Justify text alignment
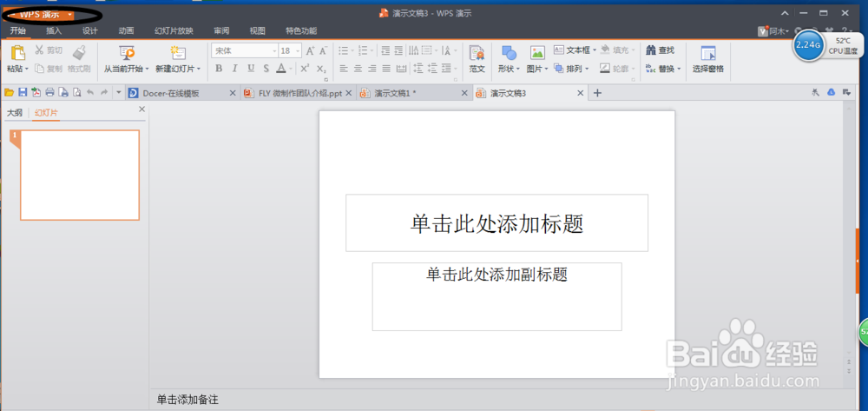 point(386,69)
